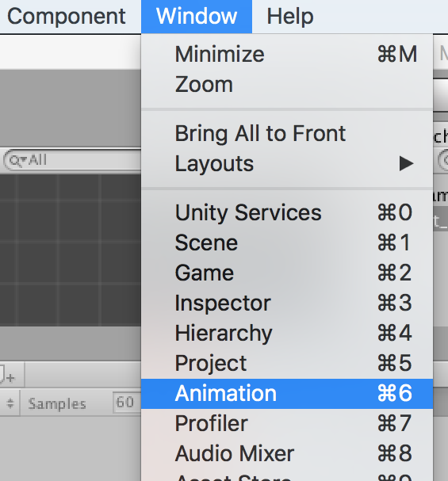Open the Help menu
The image size is (448, 481).
point(290,17)
